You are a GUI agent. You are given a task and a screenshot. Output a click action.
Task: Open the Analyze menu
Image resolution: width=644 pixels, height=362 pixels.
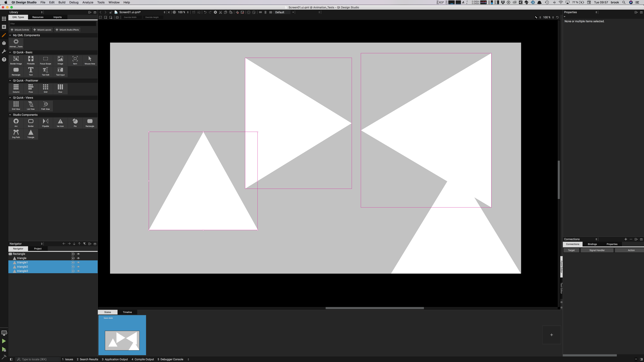coord(88,2)
